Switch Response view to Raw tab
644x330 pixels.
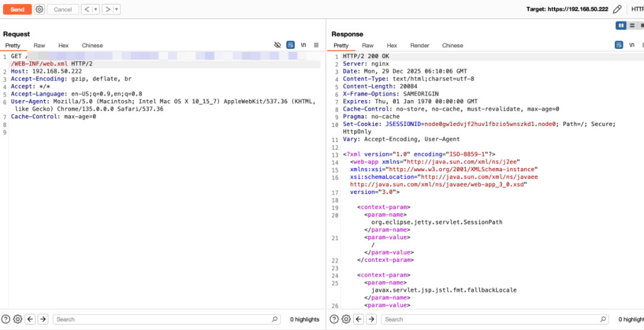click(368, 45)
